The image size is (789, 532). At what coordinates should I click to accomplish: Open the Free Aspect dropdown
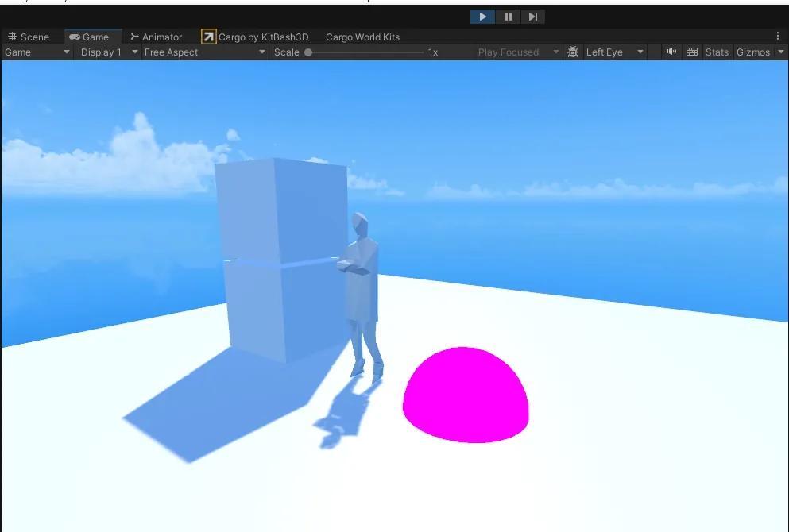(x=204, y=52)
